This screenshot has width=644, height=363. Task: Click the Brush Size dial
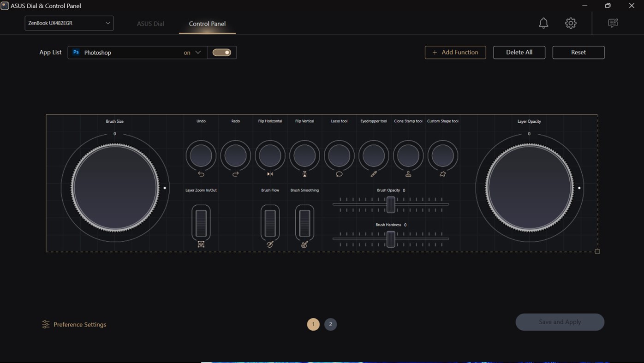[114, 188]
